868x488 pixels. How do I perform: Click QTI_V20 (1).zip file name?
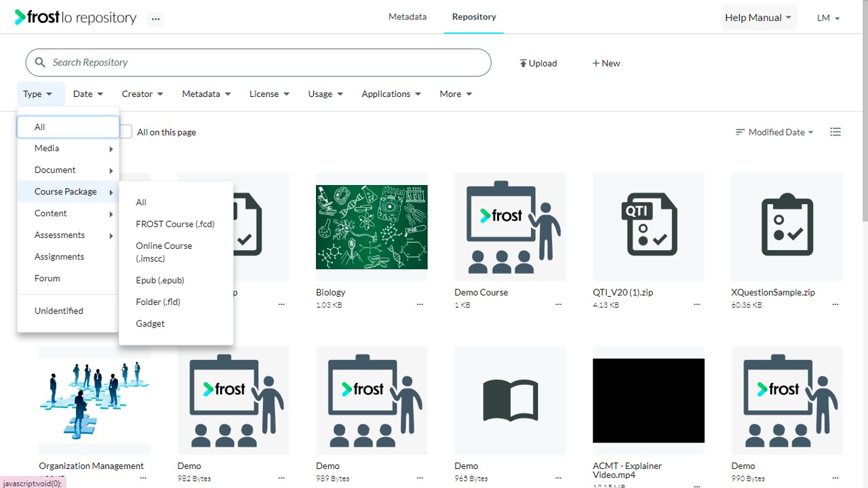623,293
